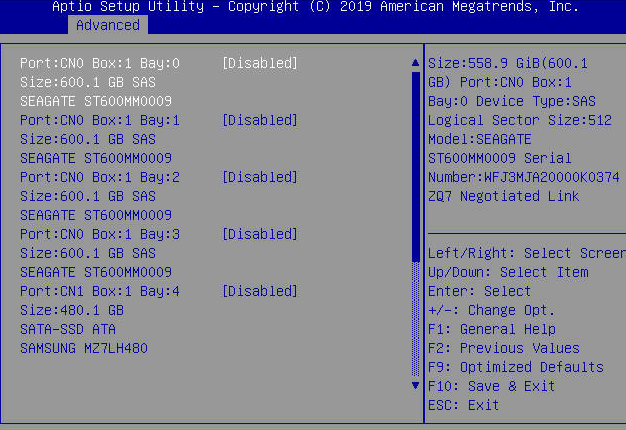Screen dimensions: 626x430
Task: Click the ESC: Exit hint
Action: click(x=463, y=405)
